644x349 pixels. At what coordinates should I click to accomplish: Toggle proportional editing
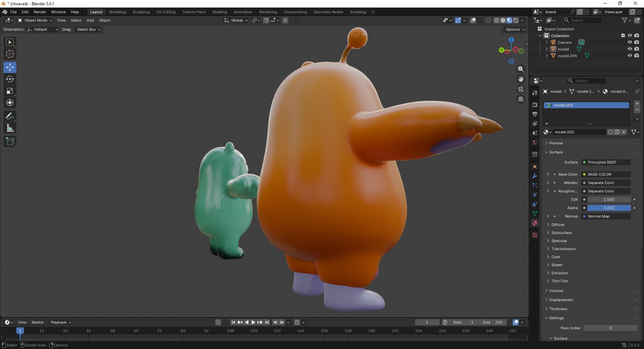[285, 20]
